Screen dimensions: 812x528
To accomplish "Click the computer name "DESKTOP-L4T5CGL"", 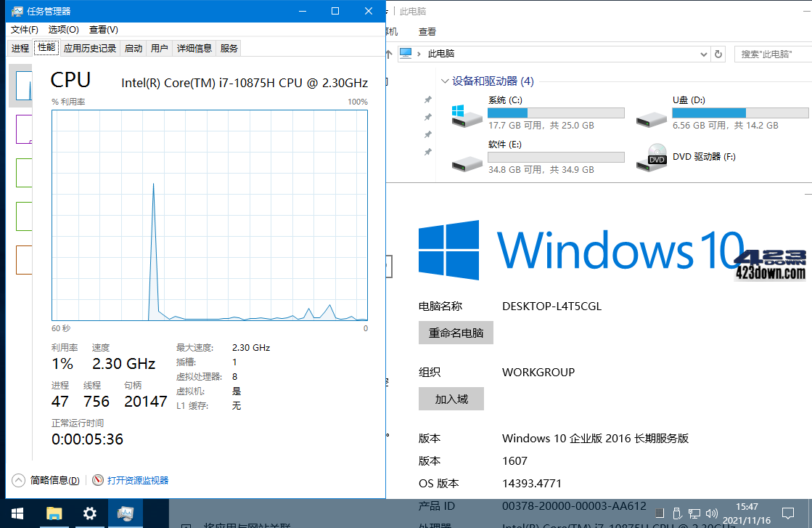I will (x=552, y=306).
